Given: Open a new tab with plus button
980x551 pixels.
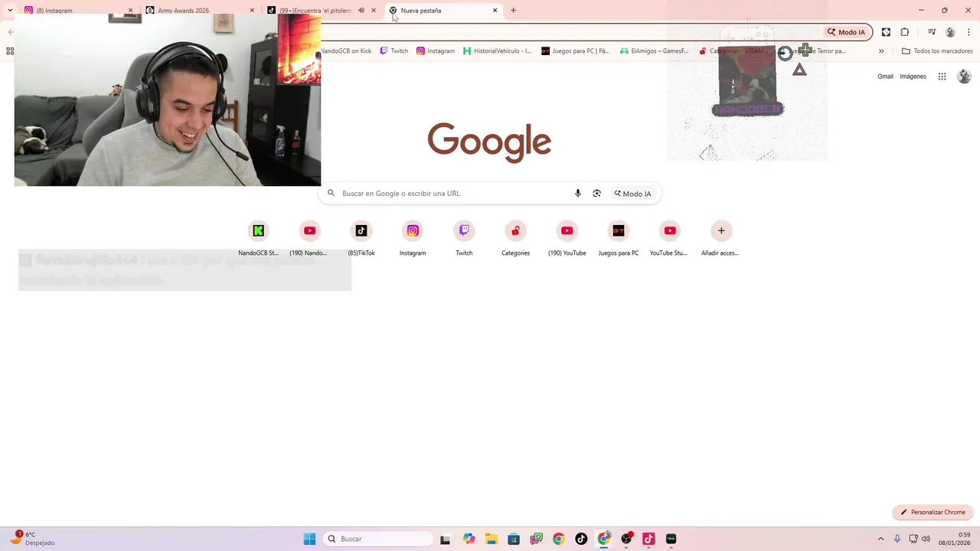Looking at the screenshot, I should coord(513,11).
